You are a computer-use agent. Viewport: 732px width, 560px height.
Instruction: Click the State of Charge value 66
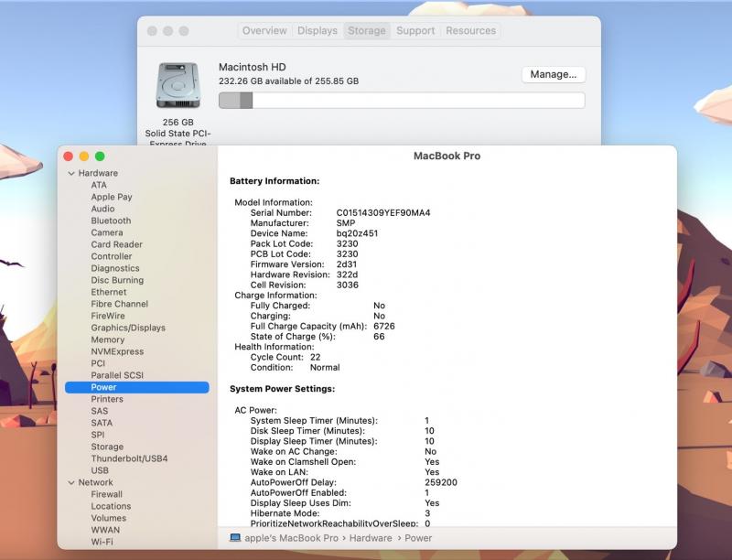coord(379,337)
